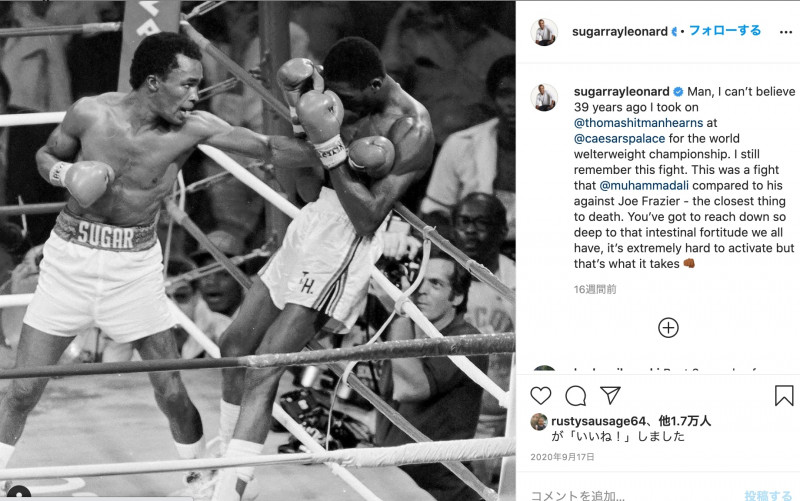Like the post with the heart icon
The width and height of the screenshot is (800, 501).
click(540, 396)
